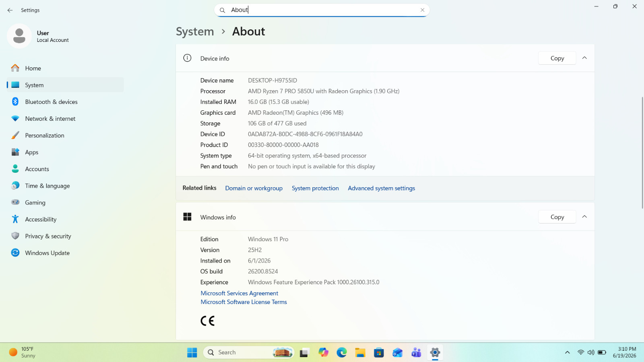
Task: Click the Accessibility figure icon
Action: coord(15,219)
